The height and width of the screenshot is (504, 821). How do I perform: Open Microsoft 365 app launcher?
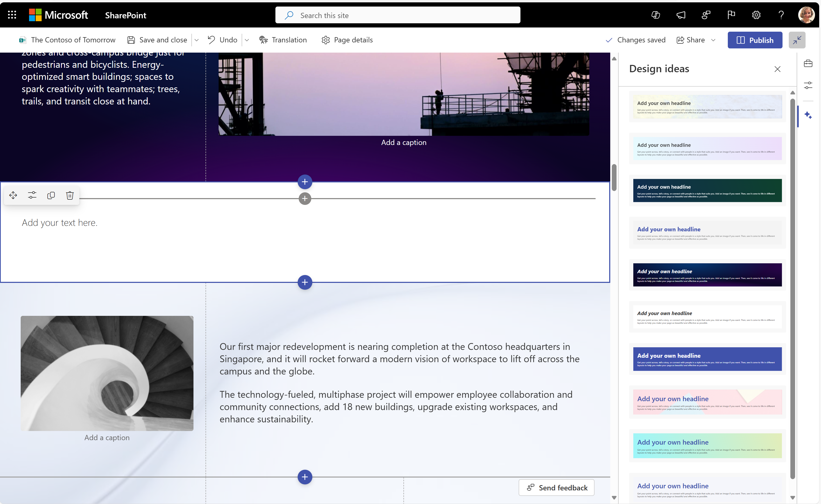12,15
